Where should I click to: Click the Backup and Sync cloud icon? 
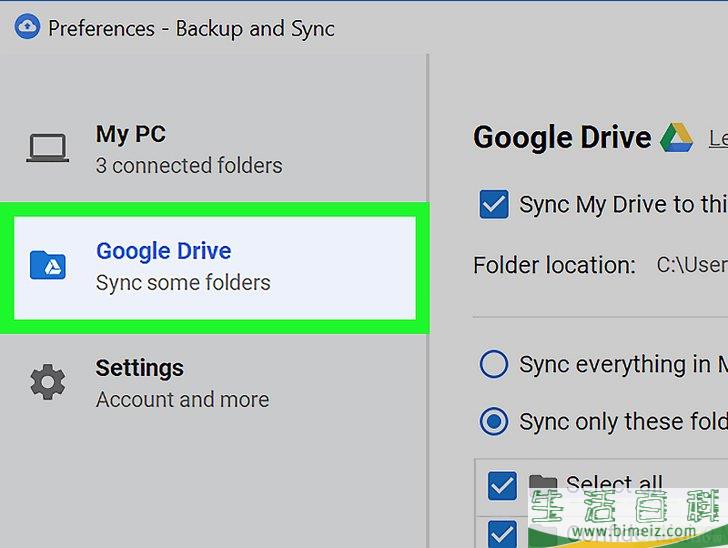[x=27, y=26]
